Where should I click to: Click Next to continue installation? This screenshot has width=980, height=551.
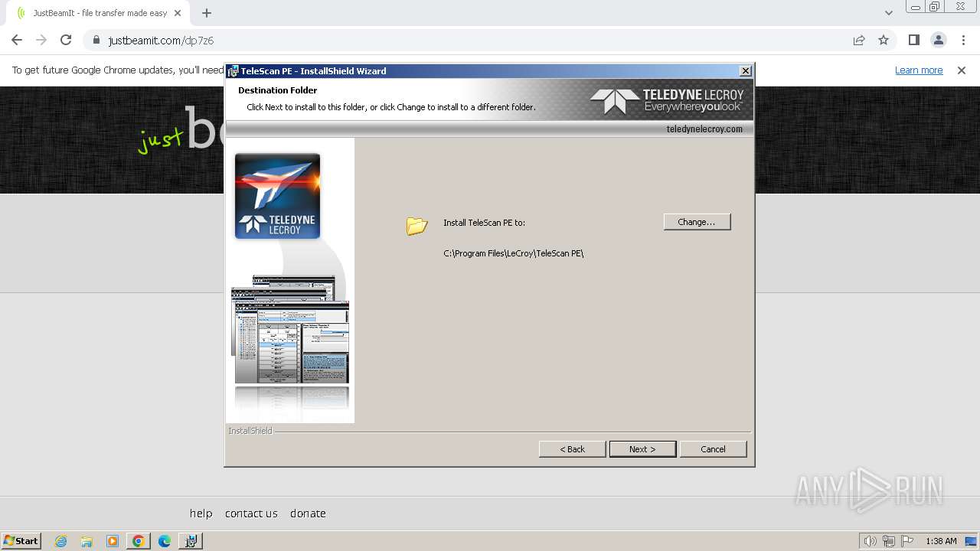pyautogui.click(x=642, y=449)
